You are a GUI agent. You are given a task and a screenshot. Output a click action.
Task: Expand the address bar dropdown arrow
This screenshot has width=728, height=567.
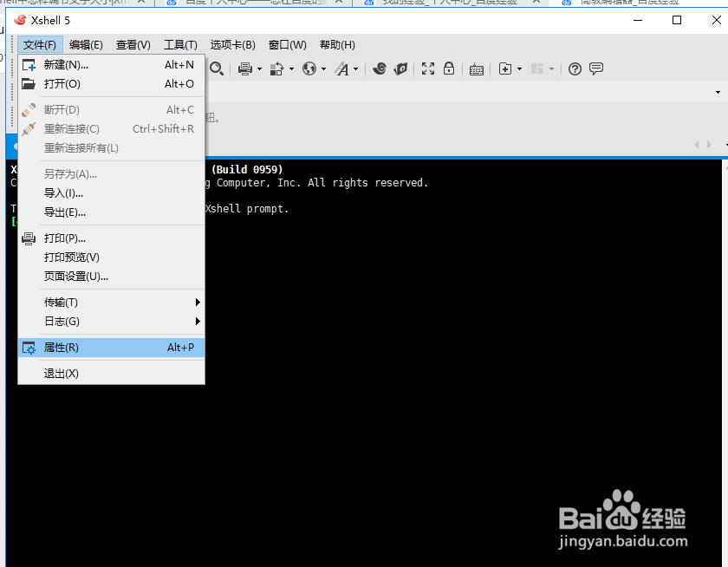tap(718, 93)
